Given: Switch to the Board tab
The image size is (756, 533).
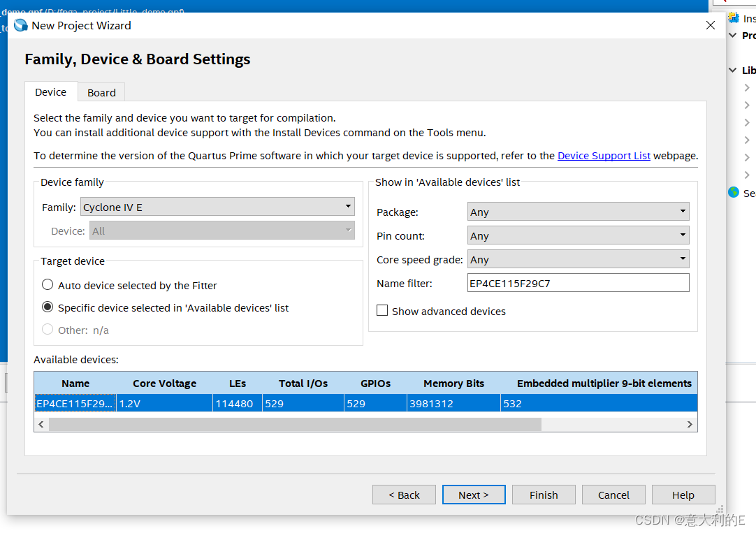Looking at the screenshot, I should 101,92.
